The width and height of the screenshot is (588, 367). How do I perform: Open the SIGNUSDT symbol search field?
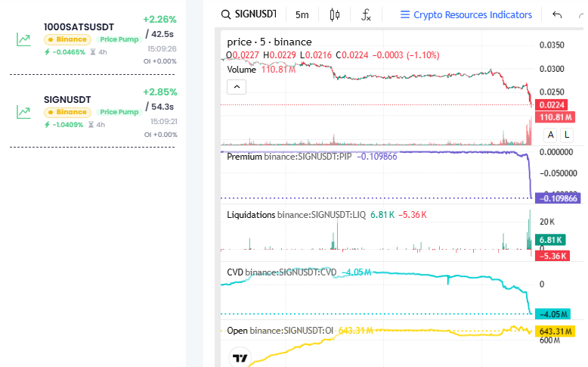click(x=255, y=14)
